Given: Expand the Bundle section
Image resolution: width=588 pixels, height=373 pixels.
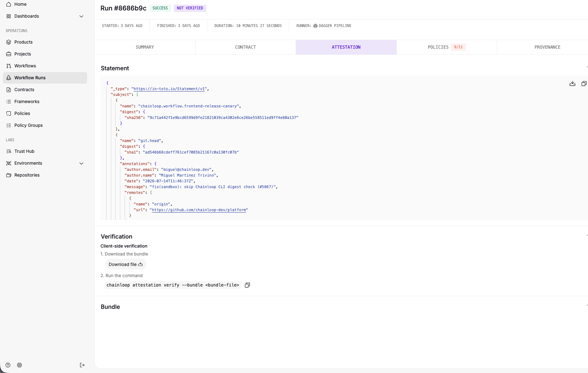Looking at the screenshot, I should (587, 306).
